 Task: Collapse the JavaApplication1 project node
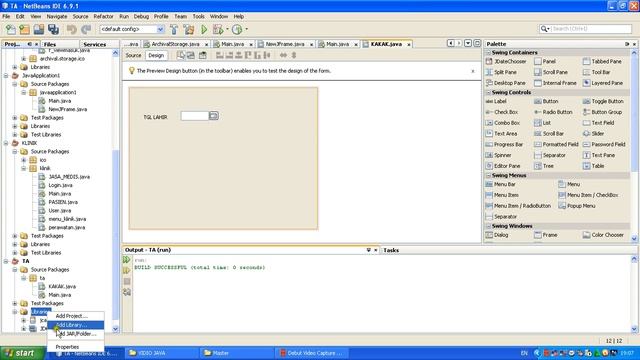click(6, 76)
